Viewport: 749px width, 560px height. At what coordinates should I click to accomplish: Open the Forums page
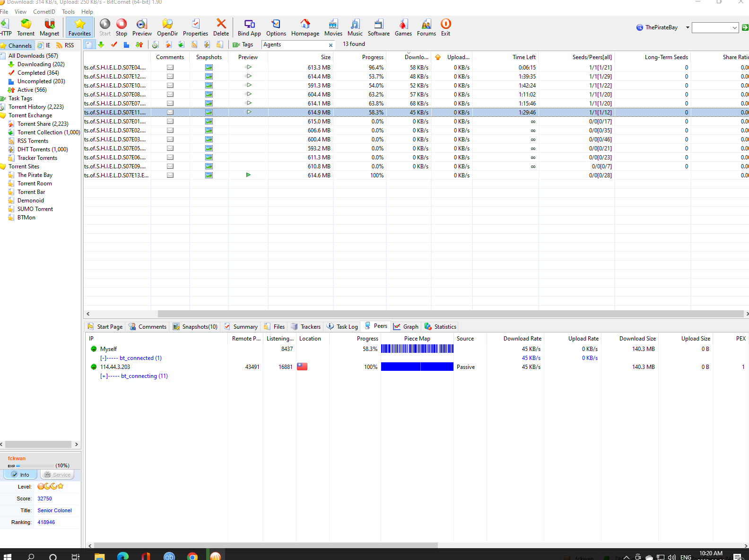(427, 27)
